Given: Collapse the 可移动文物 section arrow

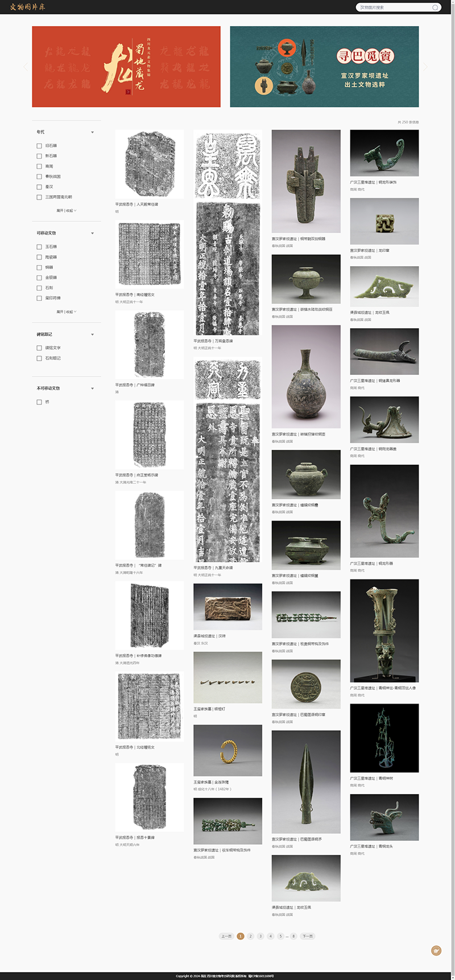Looking at the screenshot, I should pos(92,233).
